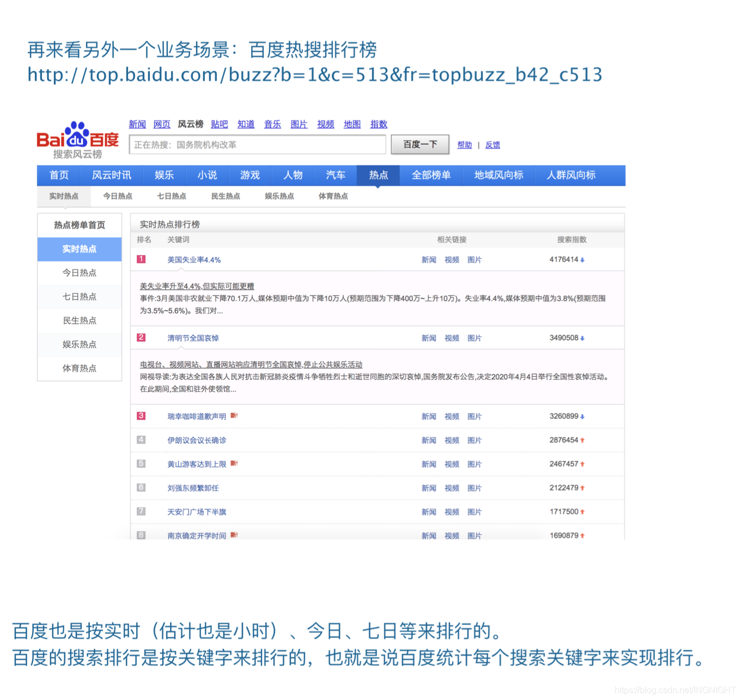The image size is (741, 700).
Task: Select 汽车 menu item
Action: tap(336, 175)
